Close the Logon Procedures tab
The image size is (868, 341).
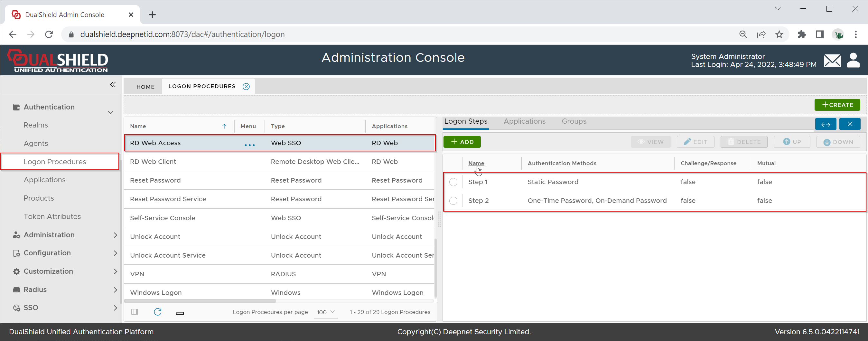(x=246, y=87)
